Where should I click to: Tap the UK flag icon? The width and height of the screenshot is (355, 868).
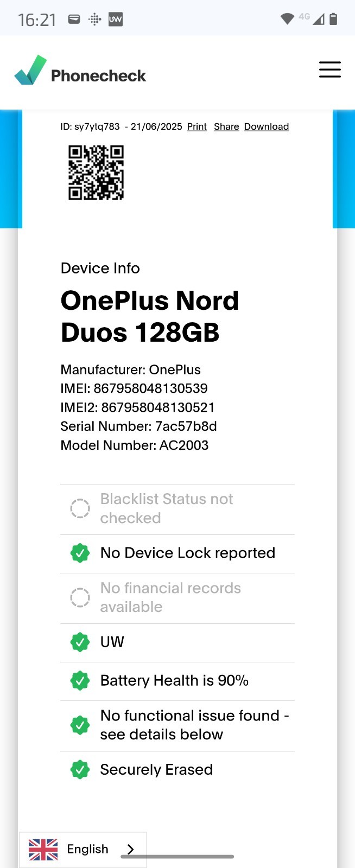pyautogui.click(x=43, y=850)
